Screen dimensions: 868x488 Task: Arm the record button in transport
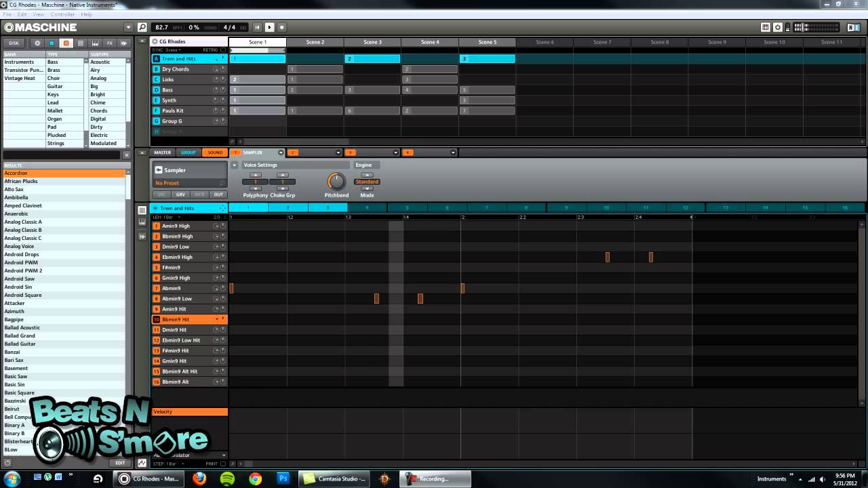(281, 27)
